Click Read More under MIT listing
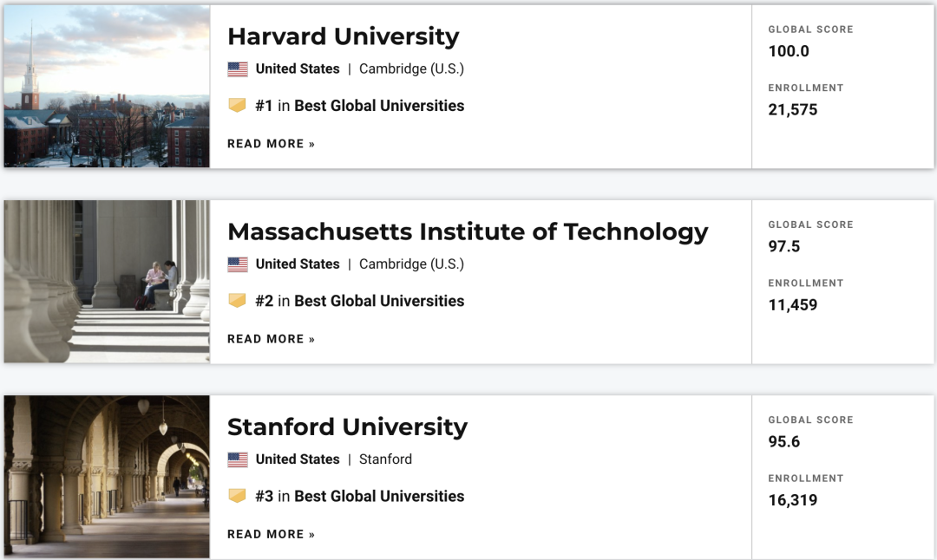This screenshot has height=560, width=937. (x=271, y=339)
